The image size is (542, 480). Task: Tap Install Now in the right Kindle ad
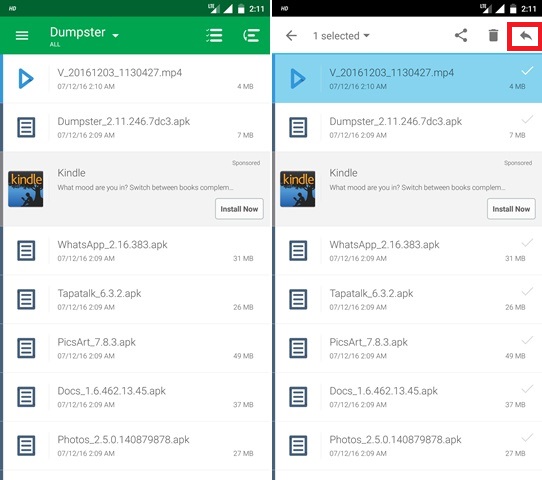(x=511, y=209)
